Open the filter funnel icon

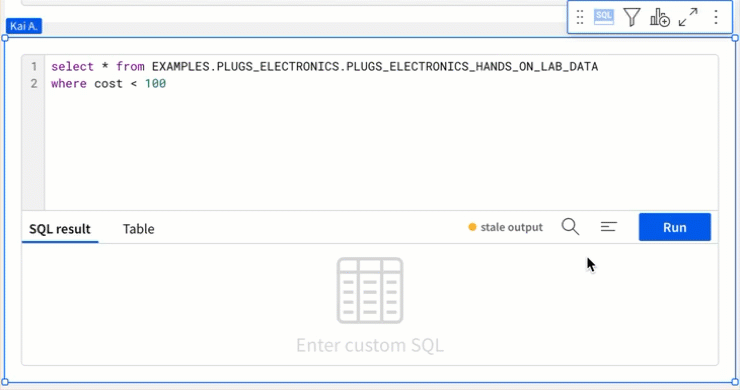(631, 17)
